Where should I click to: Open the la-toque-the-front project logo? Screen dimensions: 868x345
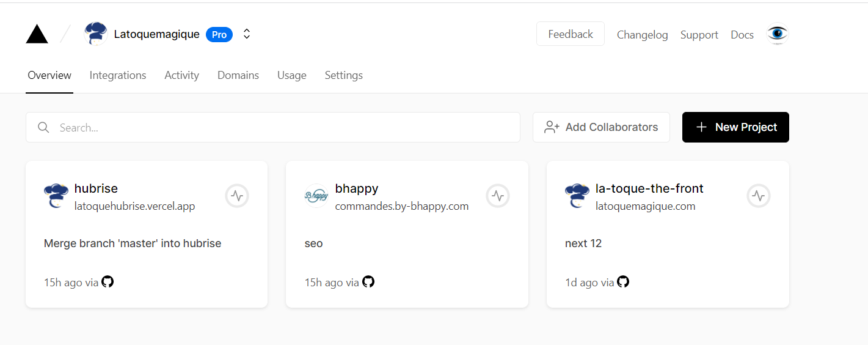tap(577, 196)
